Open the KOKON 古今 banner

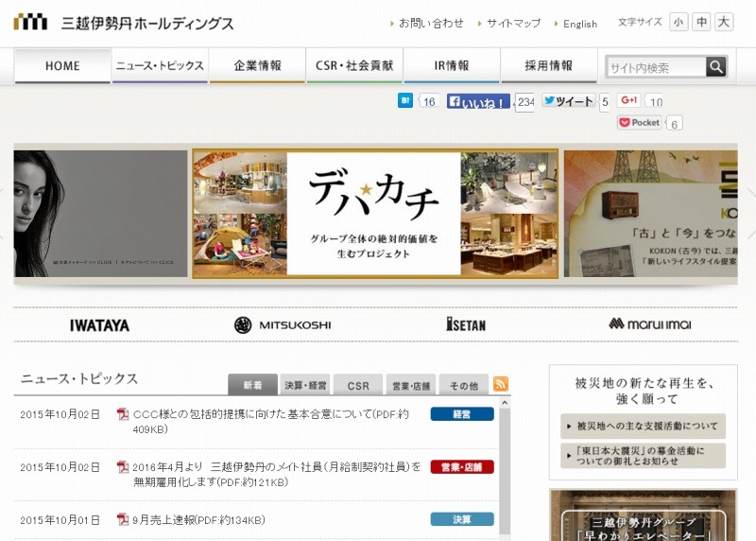coord(650,214)
